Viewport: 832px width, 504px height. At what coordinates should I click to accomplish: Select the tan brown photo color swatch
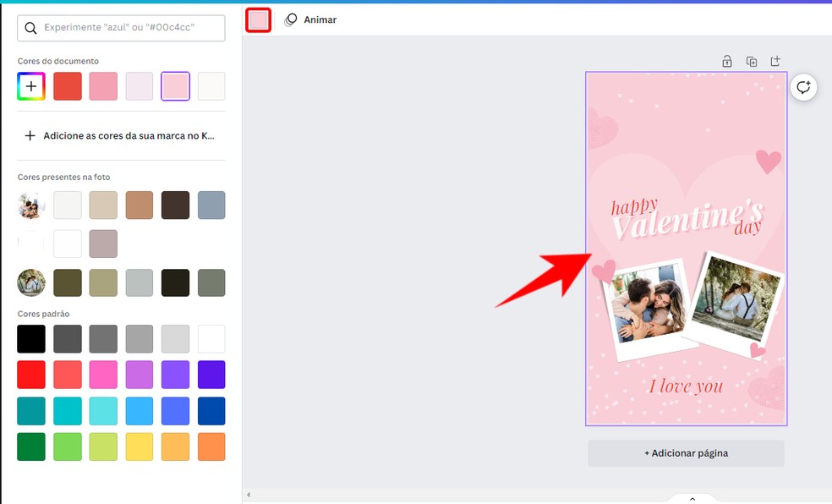click(139, 205)
